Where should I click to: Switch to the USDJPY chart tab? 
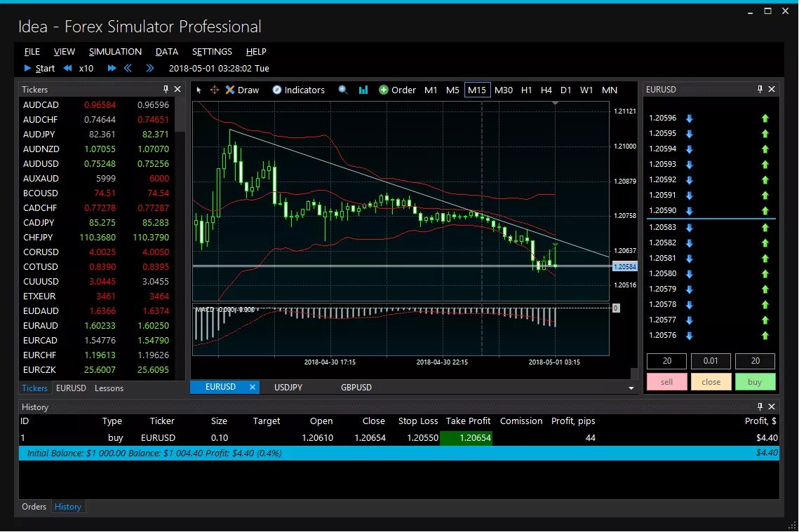pos(288,388)
